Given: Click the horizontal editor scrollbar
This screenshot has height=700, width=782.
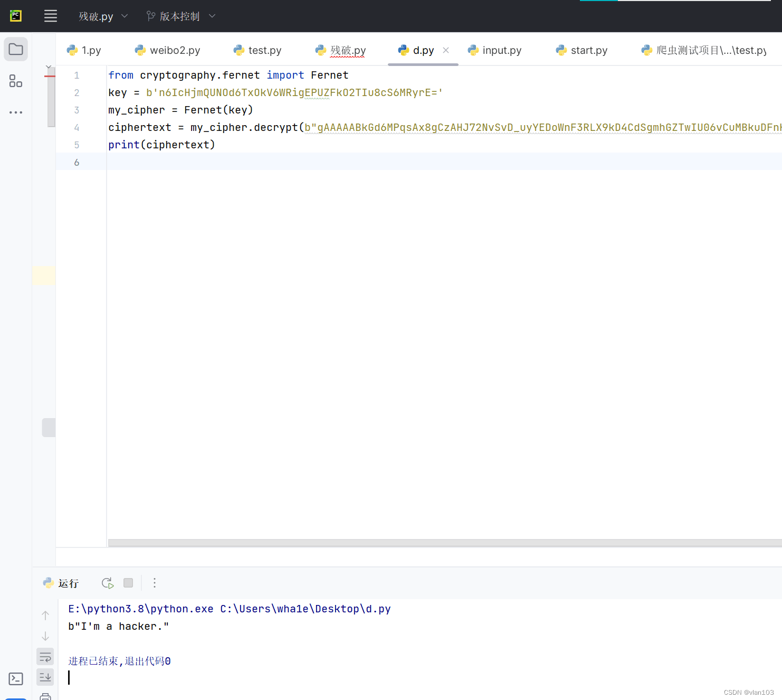Looking at the screenshot, I should point(445,543).
